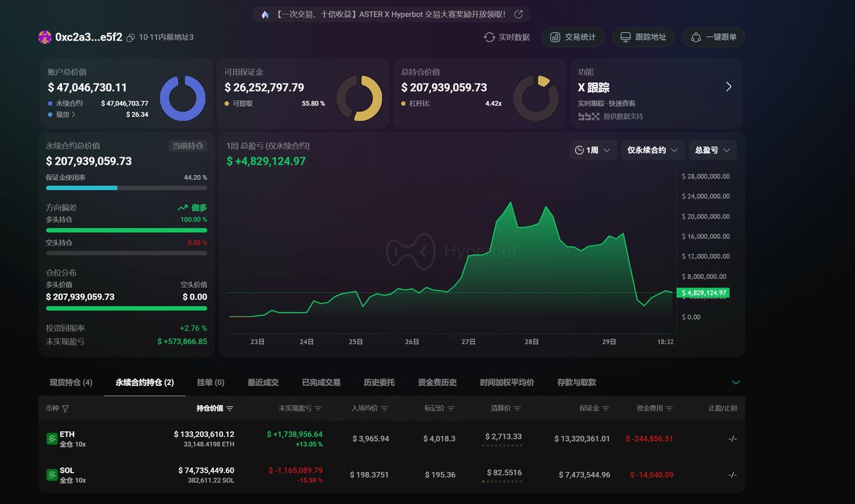Click the 10·11内幕地址3 label
Screen dimensions: 855x504
pos(166,37)
